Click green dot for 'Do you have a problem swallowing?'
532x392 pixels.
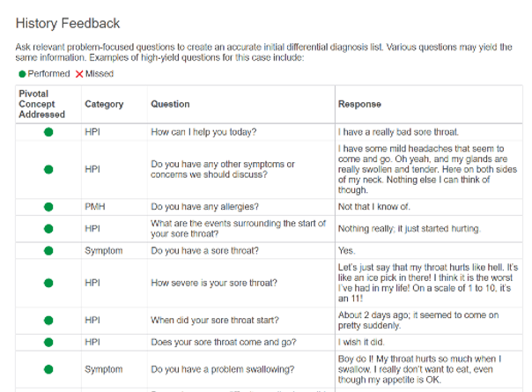point(48,369)
